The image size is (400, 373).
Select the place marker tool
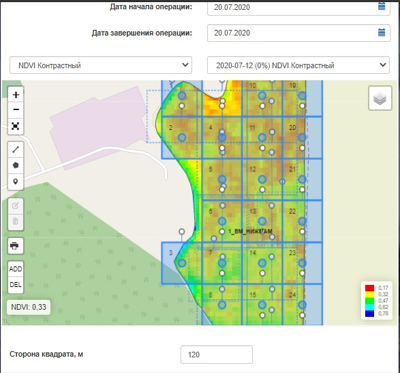point(16,182)
